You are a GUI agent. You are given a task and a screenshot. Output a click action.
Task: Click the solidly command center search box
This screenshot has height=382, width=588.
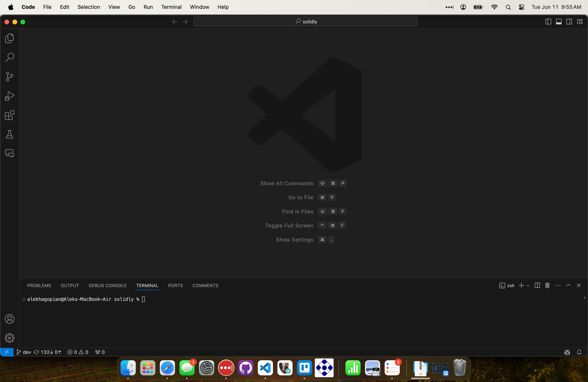coord(305,22)
